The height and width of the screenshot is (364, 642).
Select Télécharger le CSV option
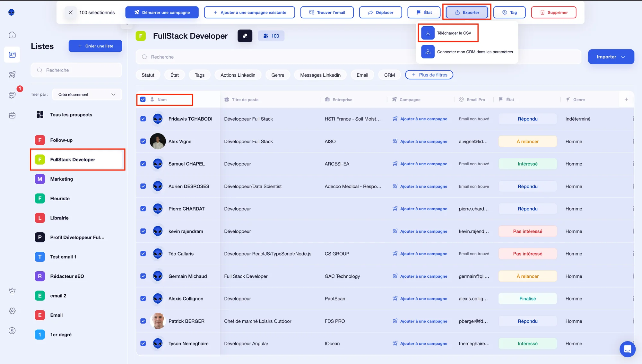point(448,33)
